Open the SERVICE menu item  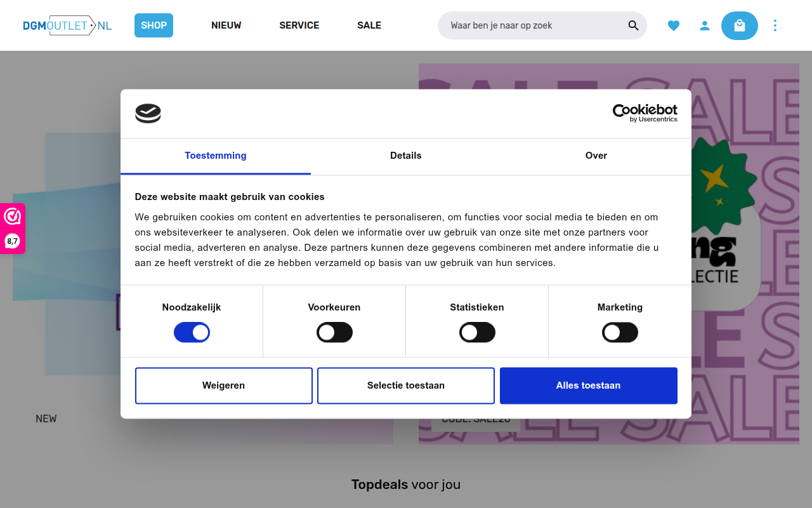coord(299,25)
